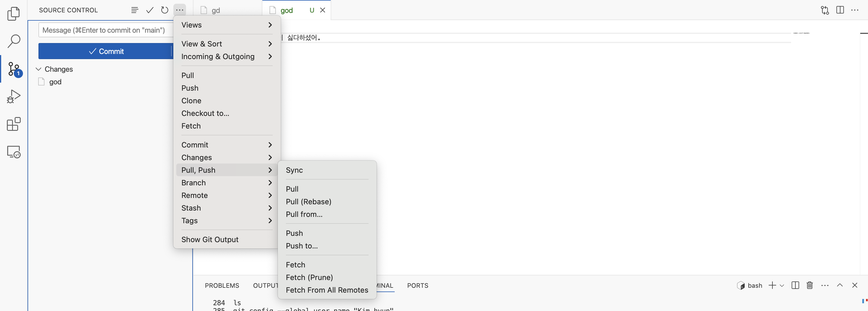Maximize panel size with chevron up
The image size is (868, 311).
click(x=840, y=285)
